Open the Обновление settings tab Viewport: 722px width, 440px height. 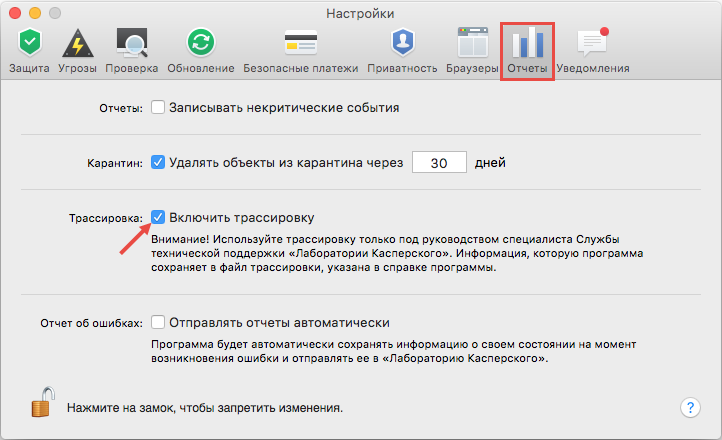click(x=201, y=51)
